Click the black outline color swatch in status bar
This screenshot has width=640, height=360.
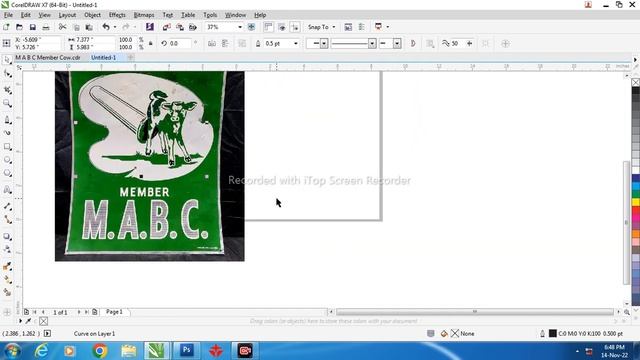click(x=552, y=333)
